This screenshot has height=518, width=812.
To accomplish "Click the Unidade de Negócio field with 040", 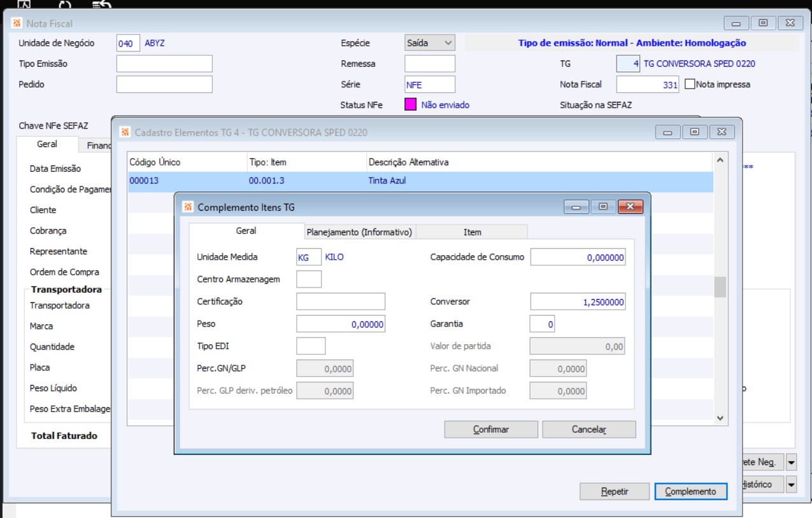I will 128,43.
